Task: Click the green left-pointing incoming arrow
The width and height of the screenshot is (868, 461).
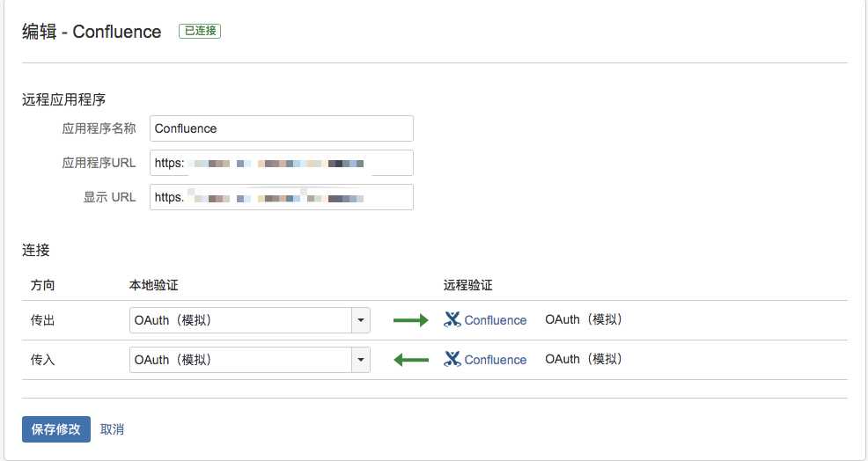Action: pos(411,360)
